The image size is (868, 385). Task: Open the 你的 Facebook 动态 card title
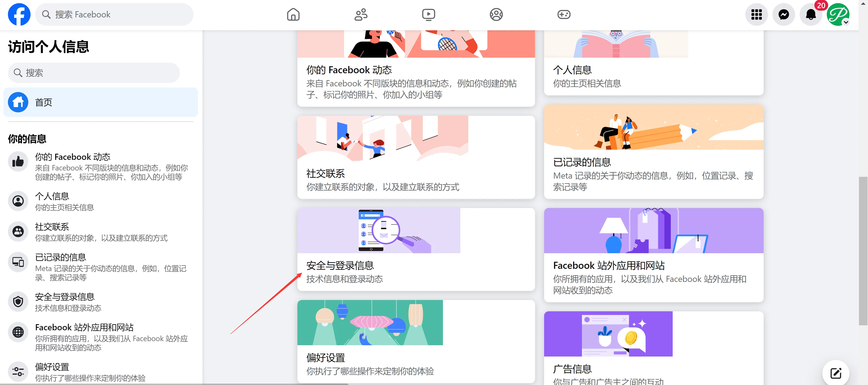349,70
